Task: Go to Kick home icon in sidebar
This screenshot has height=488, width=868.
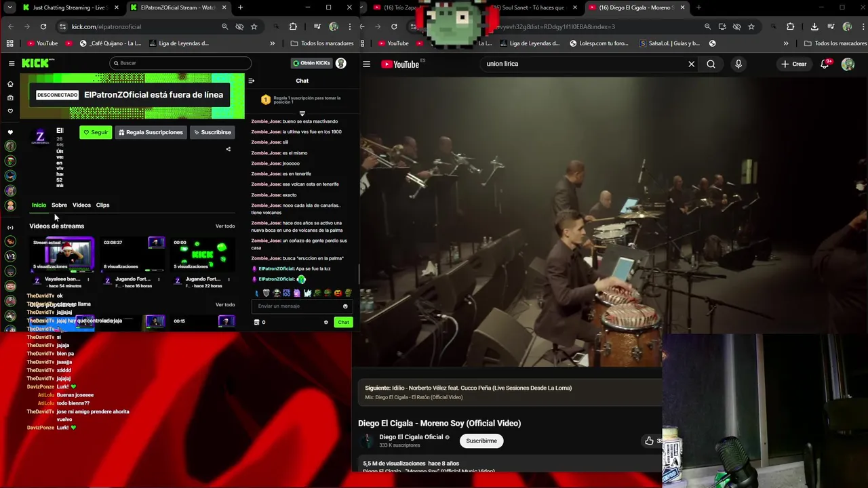Action: click(x=10, y=84)
